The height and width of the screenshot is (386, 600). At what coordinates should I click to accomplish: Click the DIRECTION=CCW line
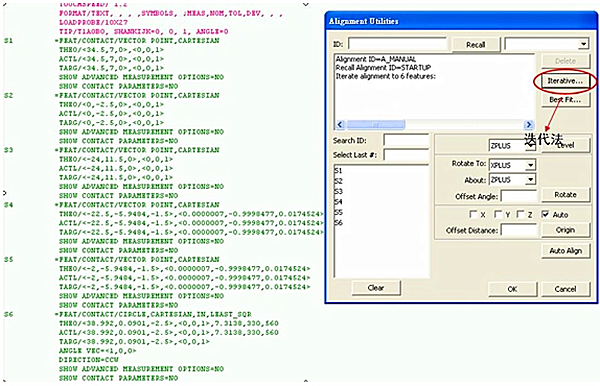[x=88, y=360]
